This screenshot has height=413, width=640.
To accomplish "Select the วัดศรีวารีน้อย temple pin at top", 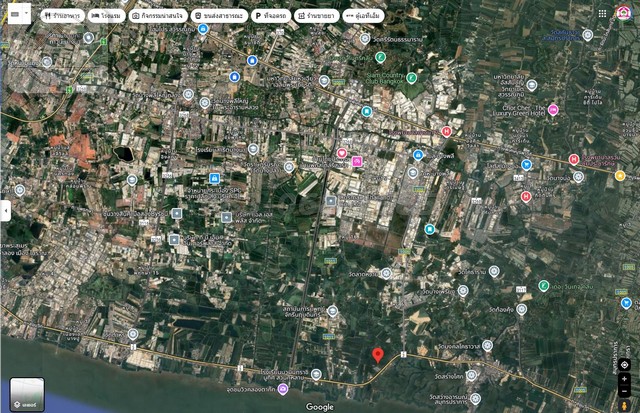I will tap(365, 39).
